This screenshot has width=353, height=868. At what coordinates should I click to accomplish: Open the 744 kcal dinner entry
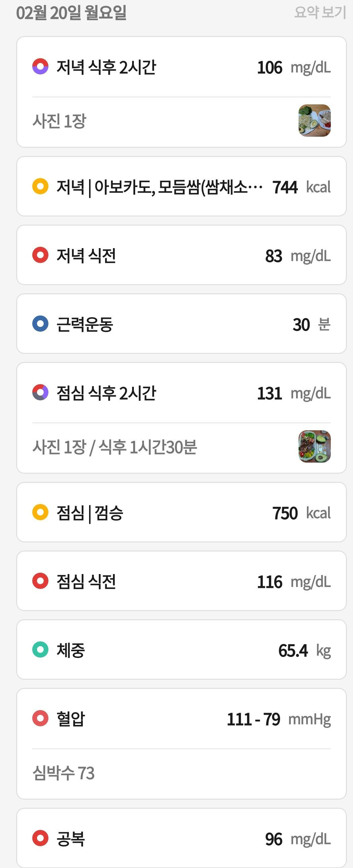(182, 186)
